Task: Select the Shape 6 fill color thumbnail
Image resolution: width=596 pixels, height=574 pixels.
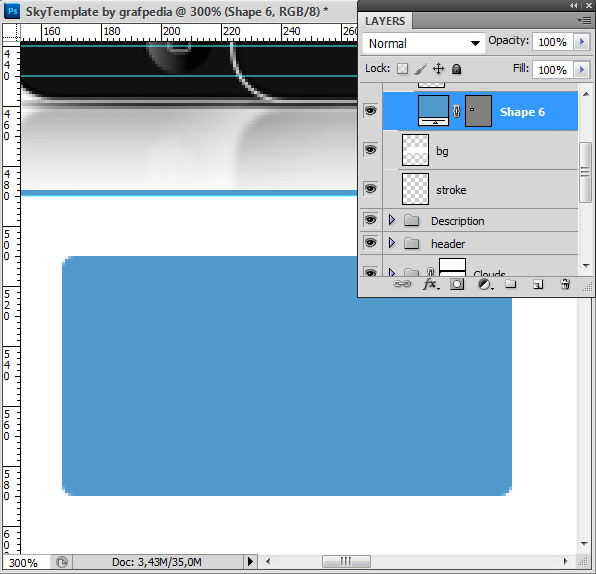Action: click(433, 111)
